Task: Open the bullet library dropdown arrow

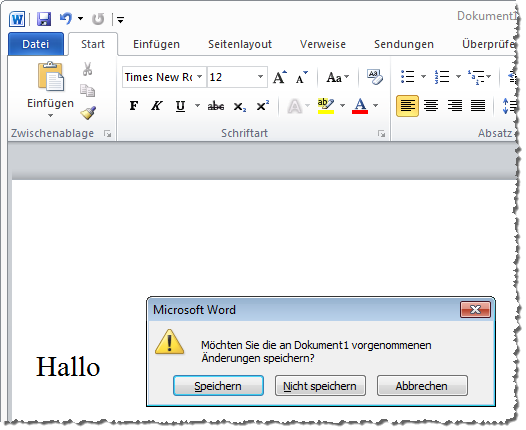Action: pos(423,77)
